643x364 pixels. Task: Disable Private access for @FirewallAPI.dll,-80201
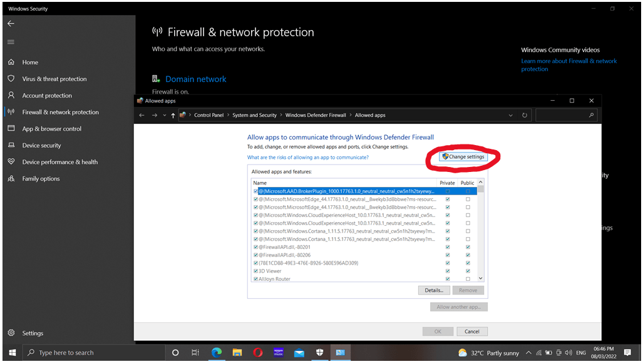(447, 246)
